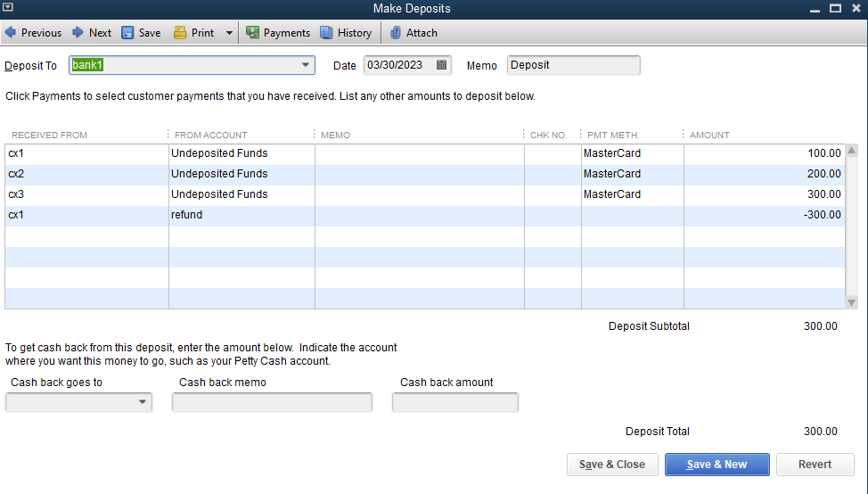Click into the Memo text field

pos(573,65)
